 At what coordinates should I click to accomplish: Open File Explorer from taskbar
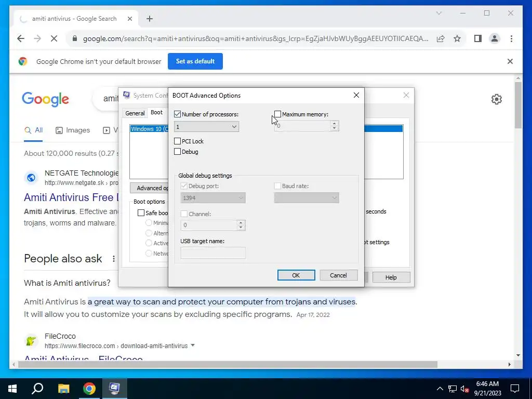(x=63, y=389)
